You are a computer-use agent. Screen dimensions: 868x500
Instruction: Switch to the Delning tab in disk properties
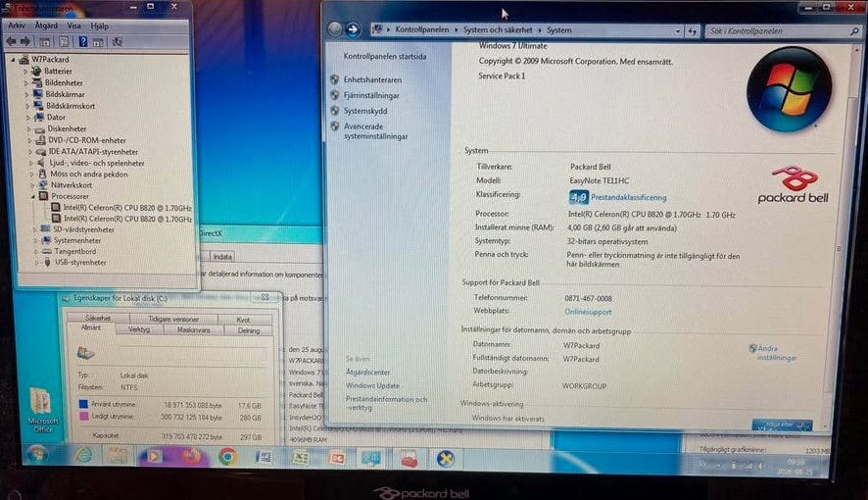coord(249,330)
